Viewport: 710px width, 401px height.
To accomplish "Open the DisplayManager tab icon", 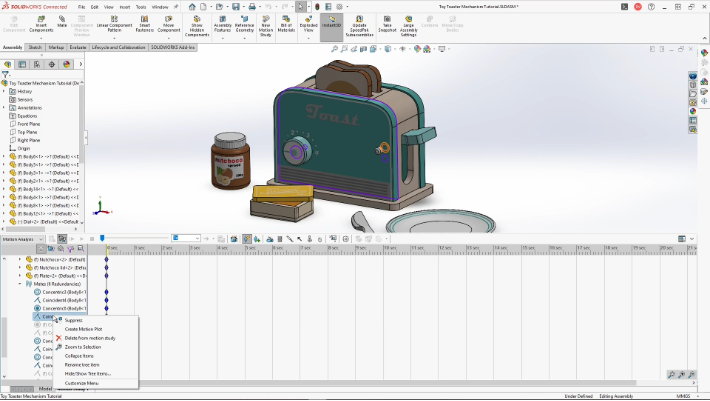I will click(x=67, y=64).
